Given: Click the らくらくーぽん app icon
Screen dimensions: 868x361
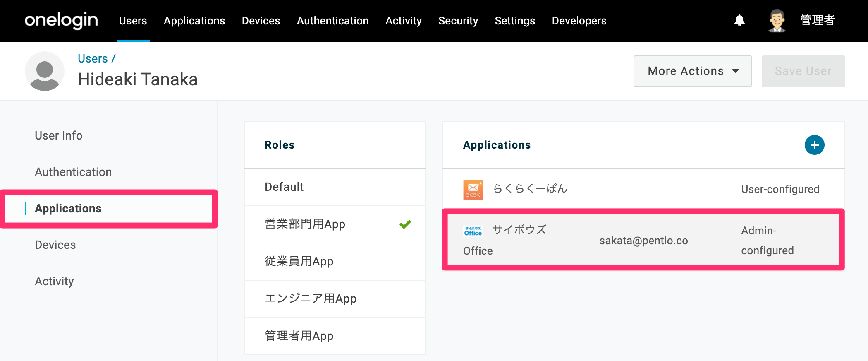Looking at the screenshot, I should tap(473, 189).
